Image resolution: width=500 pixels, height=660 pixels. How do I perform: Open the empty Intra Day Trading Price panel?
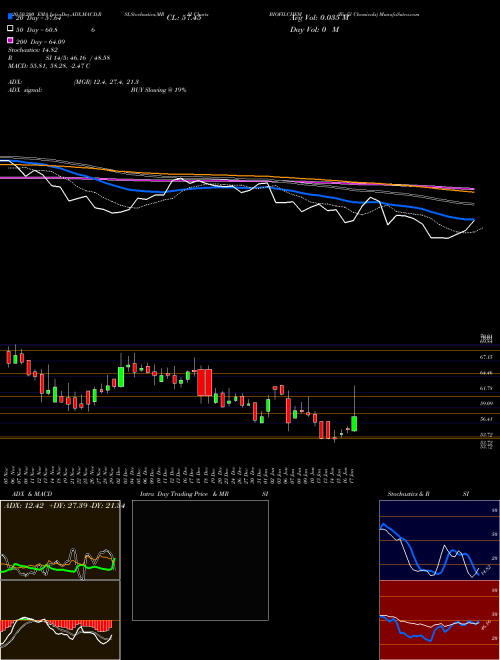(200, 560)
